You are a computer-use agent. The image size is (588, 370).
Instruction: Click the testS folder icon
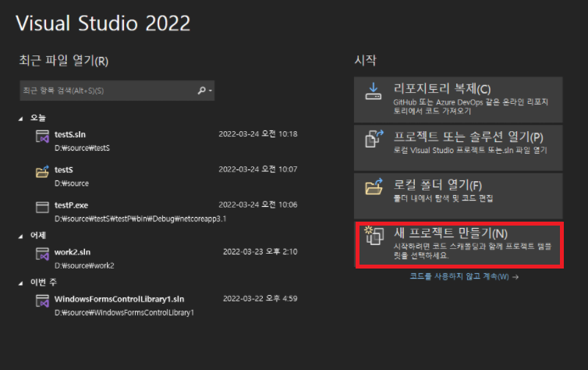point(42,172)
